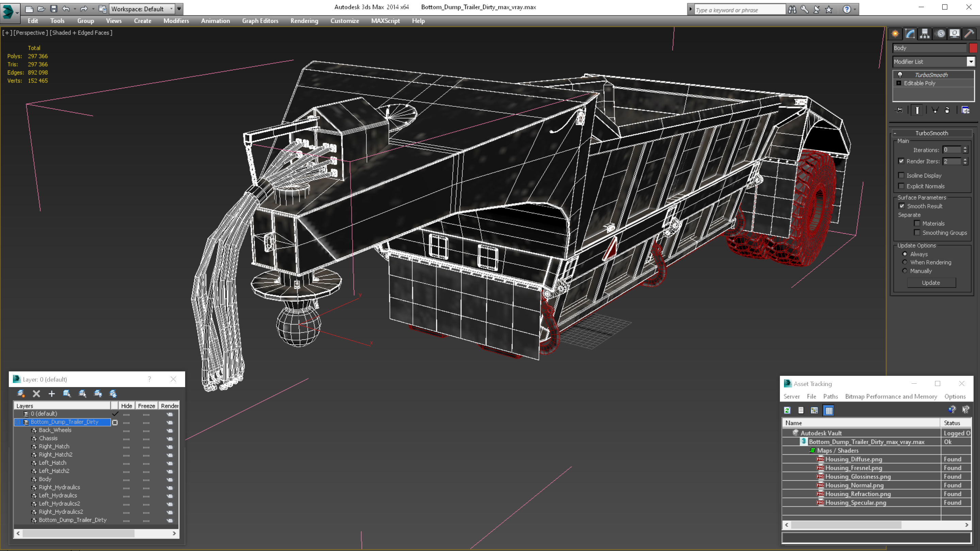Viewport: 980px width, 551px height.
Task: Expand the Editable Poly plus box
Action: [899, 83]
